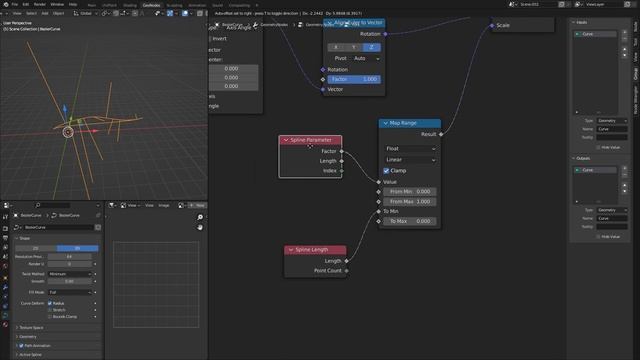Toggle the Radius checkbox under Curve Deform
640x360 pixels.
point(50,303)
